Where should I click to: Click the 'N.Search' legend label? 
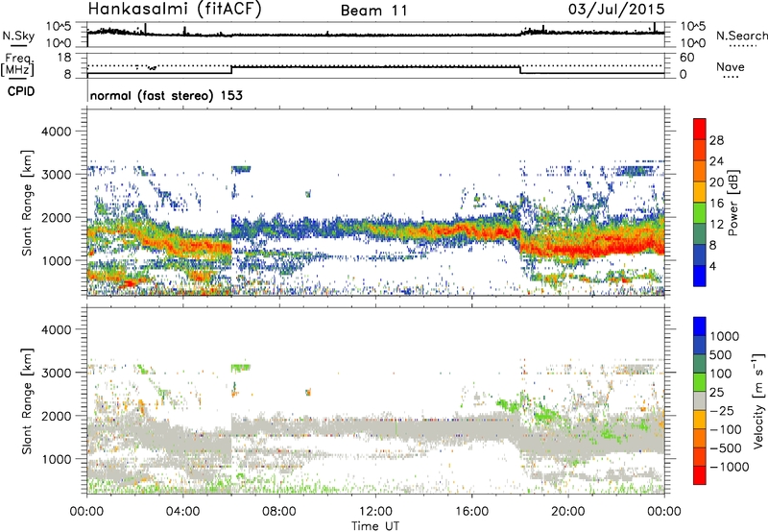point(742,36)
